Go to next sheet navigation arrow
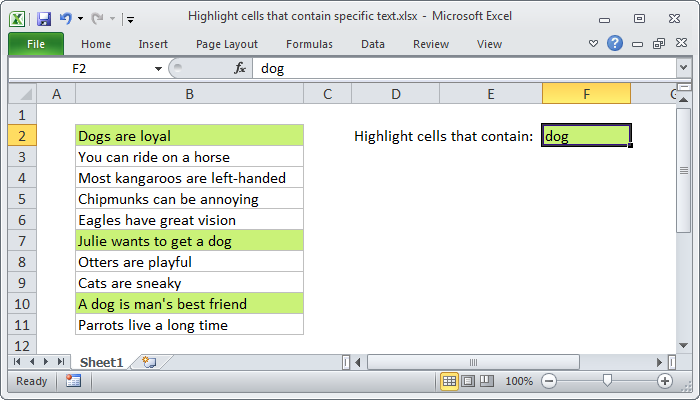 click(46, 361)
